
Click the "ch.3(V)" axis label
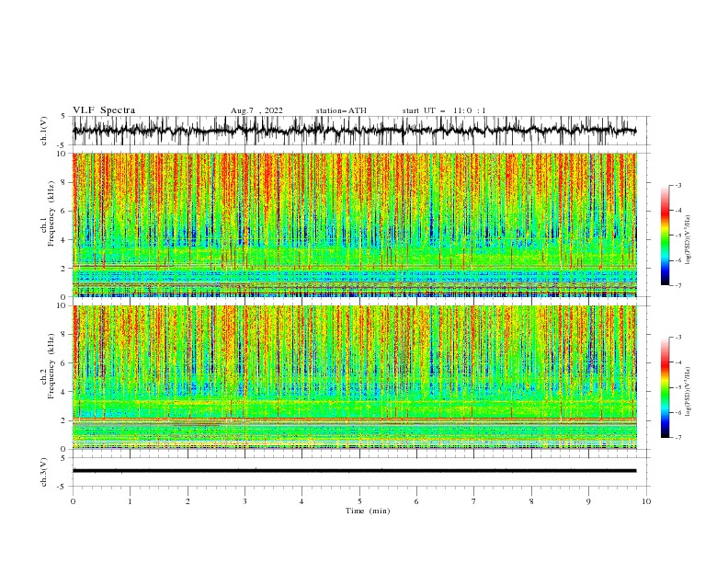point(44,472)
